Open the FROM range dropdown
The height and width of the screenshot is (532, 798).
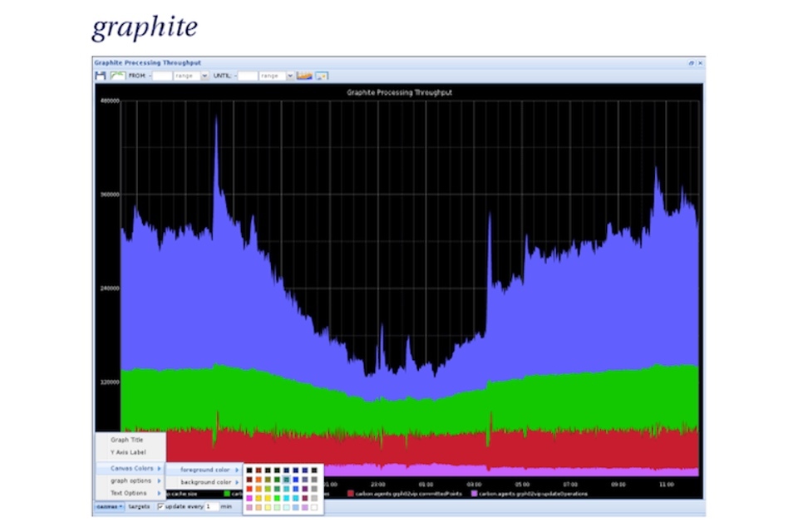(204, 76)
